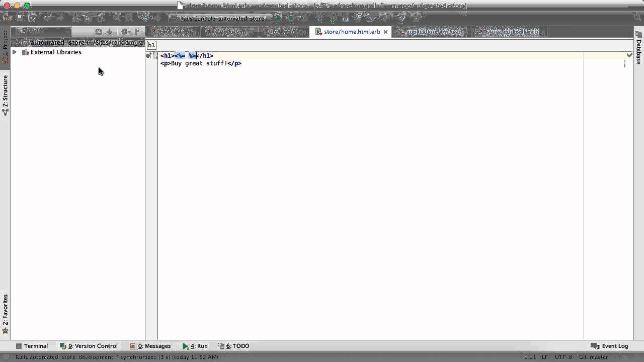Image resolution: width=644 pixels, height=362 pixels.
Task: Start debugging with the green bug icon
Action: point(290,19)
